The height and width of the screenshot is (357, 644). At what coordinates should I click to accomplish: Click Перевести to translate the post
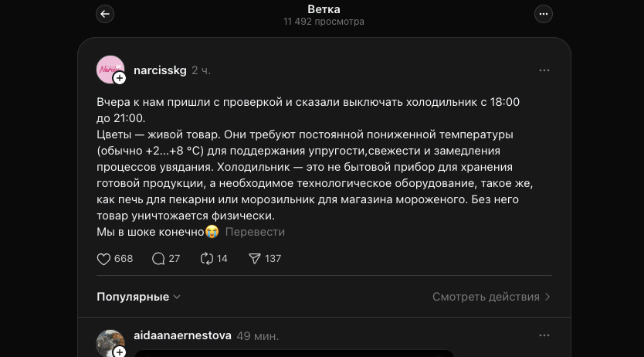coord(255,232)
